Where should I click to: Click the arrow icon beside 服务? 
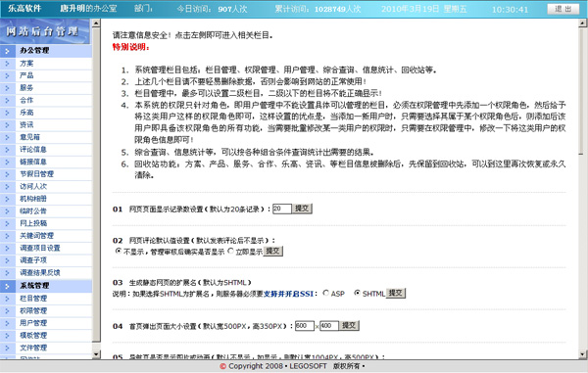tap(8, 88)
